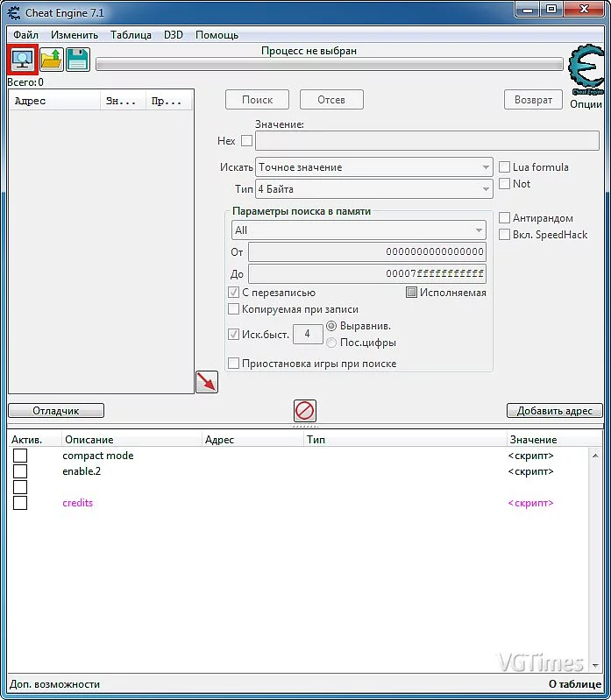Click the Процесс не выбран label
Viewport: 611px width, 700px height.
(x=309, y=51)
